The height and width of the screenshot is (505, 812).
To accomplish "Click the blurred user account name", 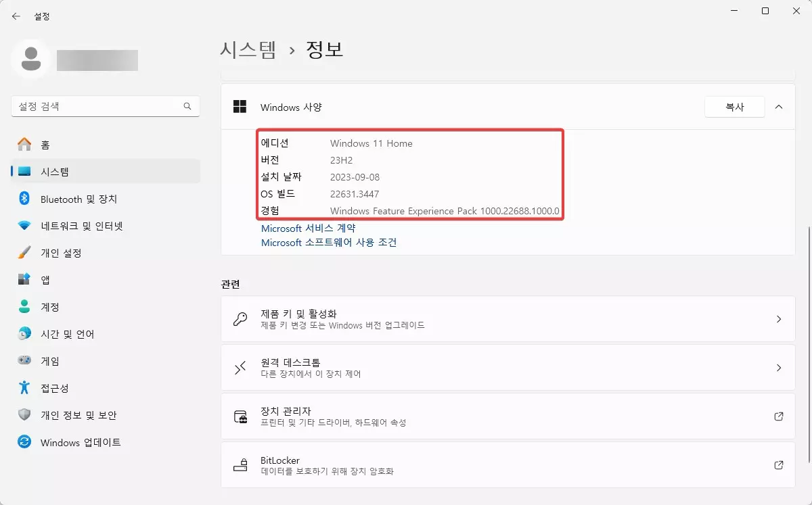I will [x=97, y=60].
